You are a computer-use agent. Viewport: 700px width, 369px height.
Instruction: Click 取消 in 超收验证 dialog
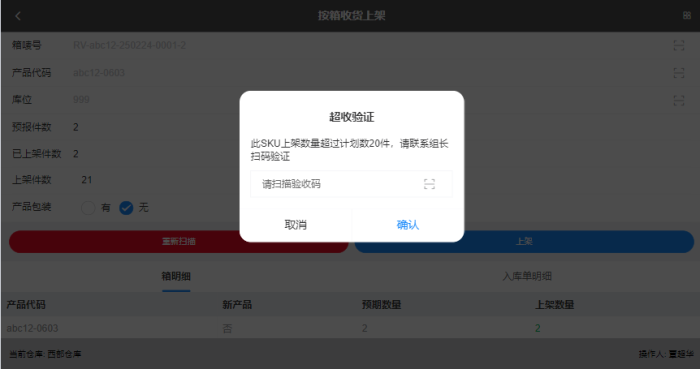pos(296,225)
